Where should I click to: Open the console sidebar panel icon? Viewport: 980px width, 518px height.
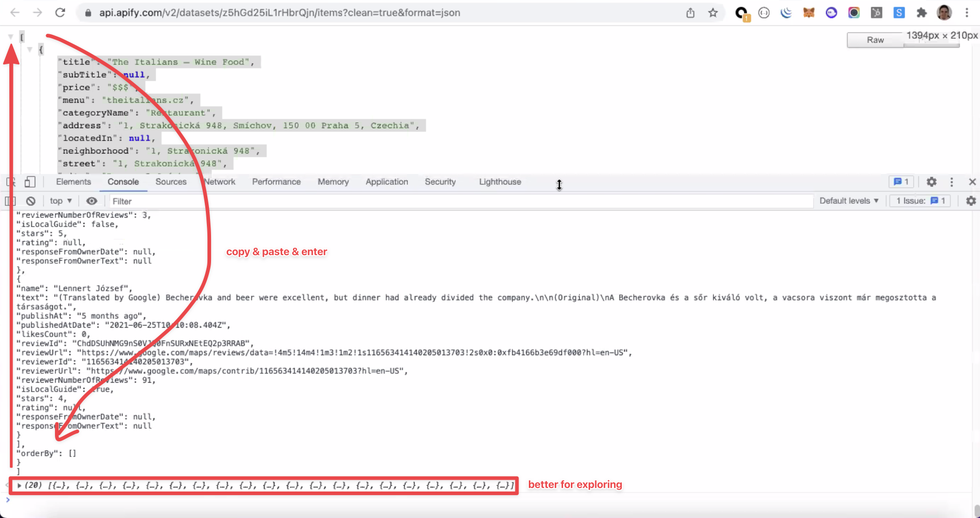(x=10, y=201)
